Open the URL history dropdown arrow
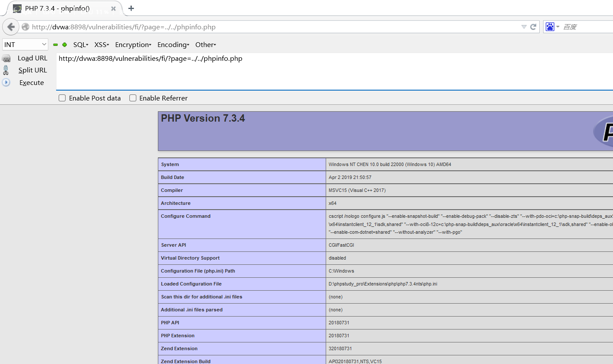Viewport: 613px width, 364px height. click(524, 27)
